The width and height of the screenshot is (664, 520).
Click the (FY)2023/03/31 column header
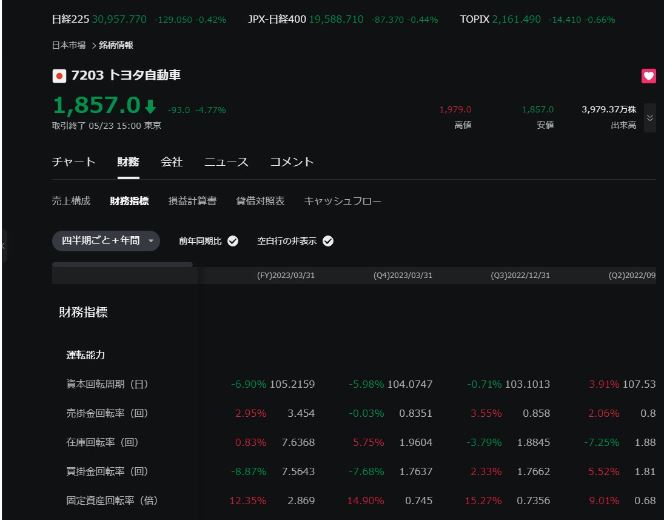click(286, 275)
